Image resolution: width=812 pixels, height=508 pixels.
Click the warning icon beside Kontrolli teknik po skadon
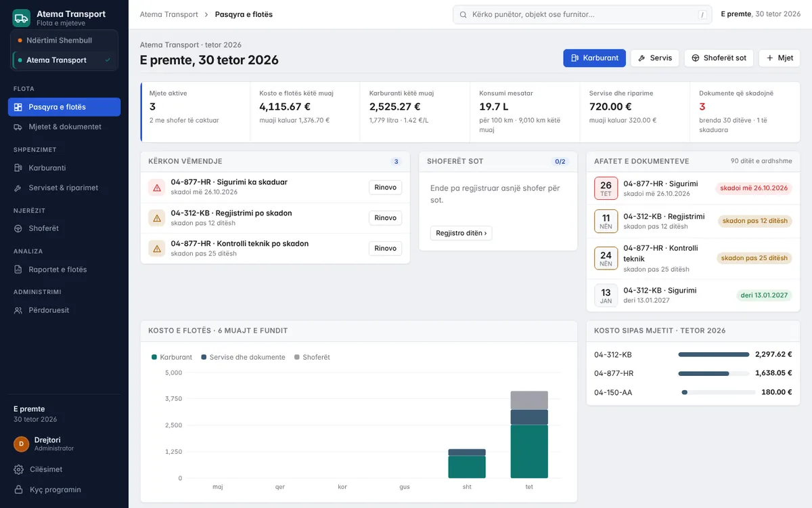pos(157,249)
